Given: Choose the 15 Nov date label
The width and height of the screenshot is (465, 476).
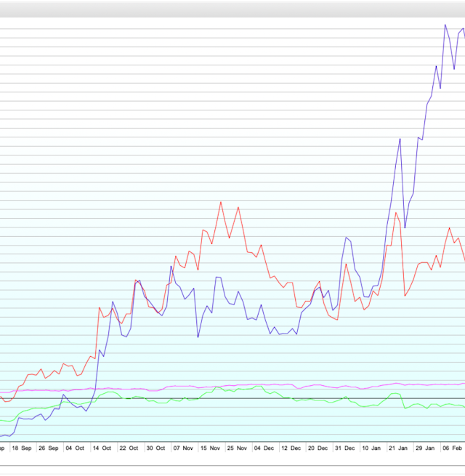Looking at the screenshot, I should point(209,448).
